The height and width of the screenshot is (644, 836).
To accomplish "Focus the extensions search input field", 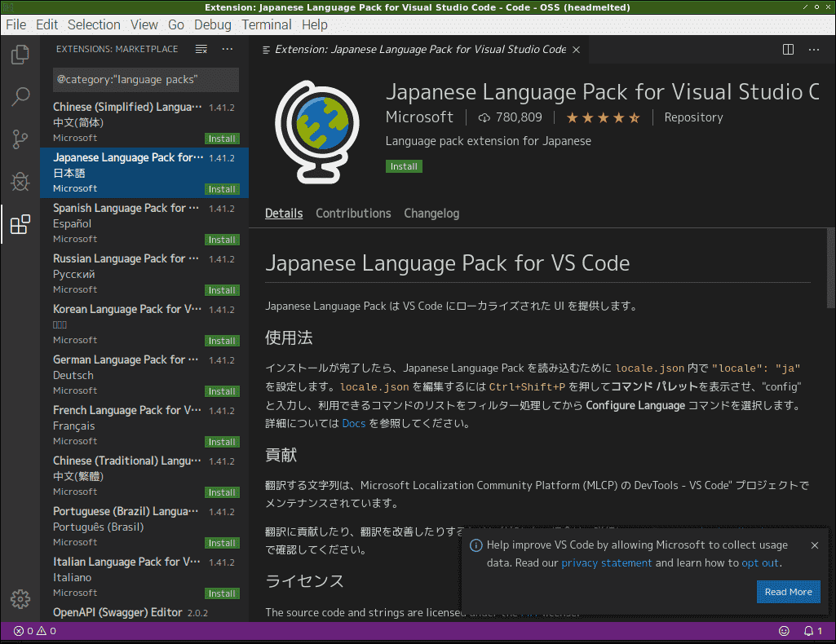I will coord(145,80).
